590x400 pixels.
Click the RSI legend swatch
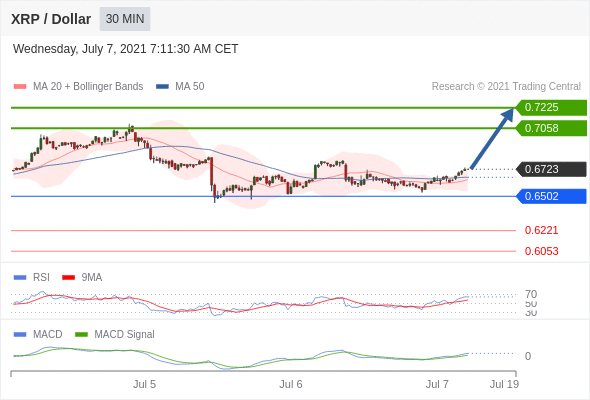[20, 278]
